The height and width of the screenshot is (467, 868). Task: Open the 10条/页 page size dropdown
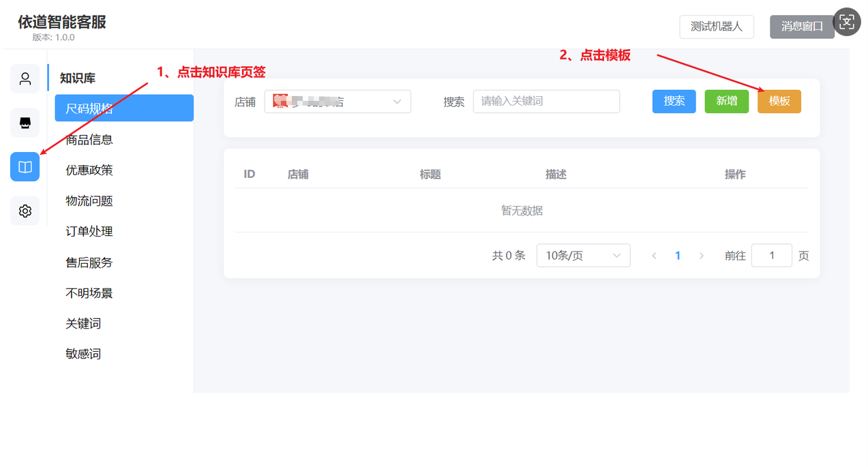point(583,256)
